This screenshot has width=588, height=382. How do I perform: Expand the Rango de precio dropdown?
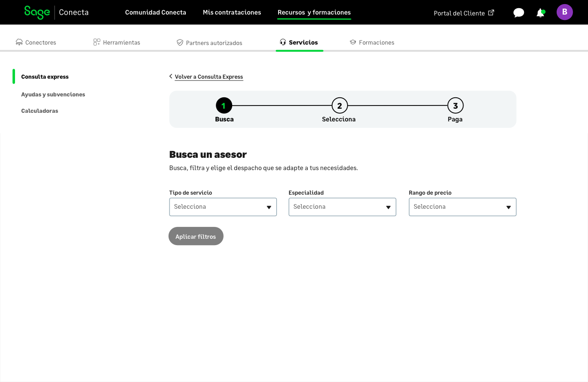tap(462, 207)
